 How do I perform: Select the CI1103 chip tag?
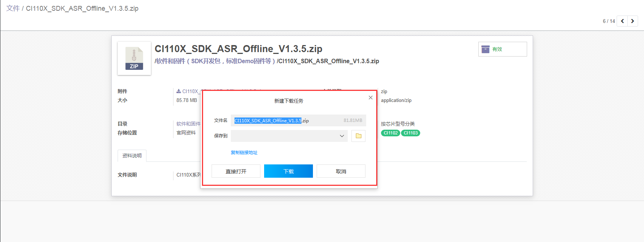[x=411, y=133]
